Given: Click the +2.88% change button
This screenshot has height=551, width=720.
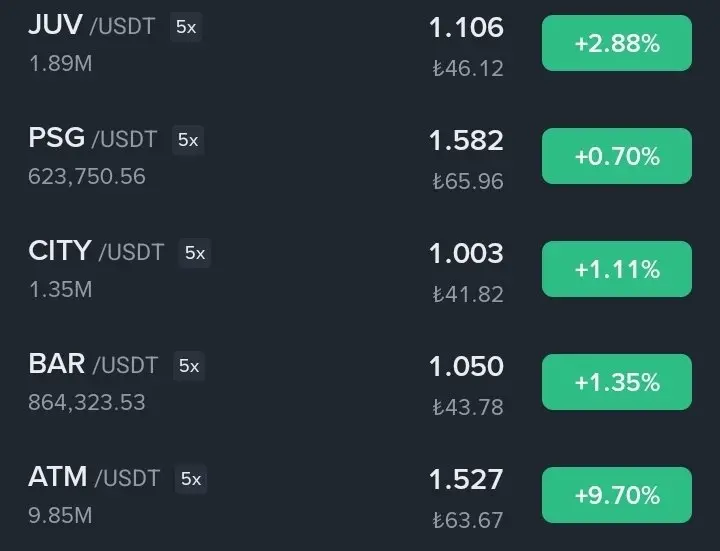Looking at the screenshot, I should point(617,43).
